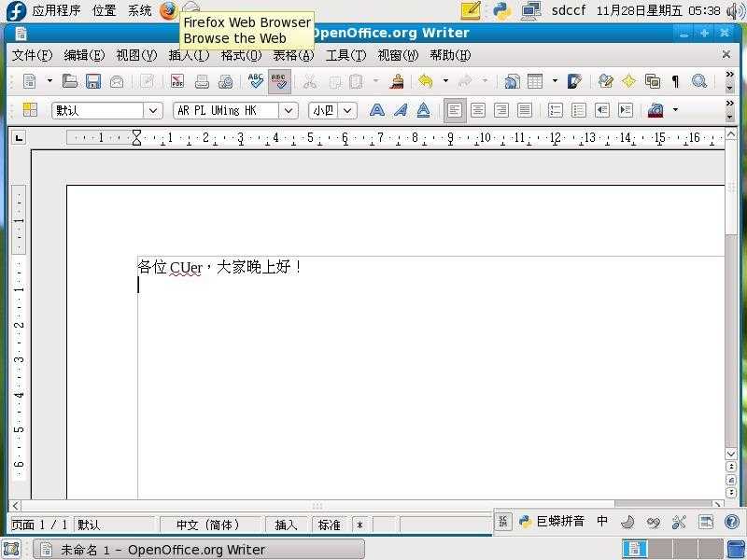Click the ruler tab stop type selector

pyautogui.click(x=19, y=138)
